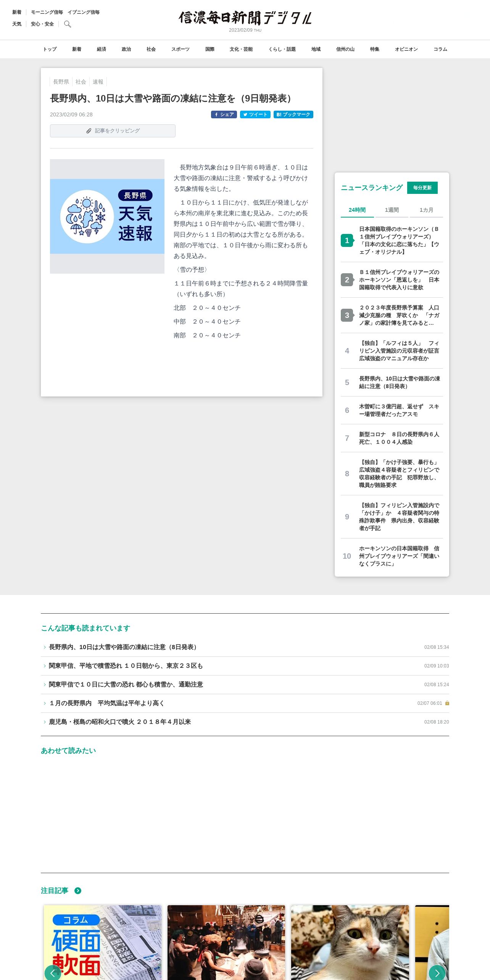Go to previous featured article slide
Viewport: 490px width, 980px height.
(x=53, y=972)
